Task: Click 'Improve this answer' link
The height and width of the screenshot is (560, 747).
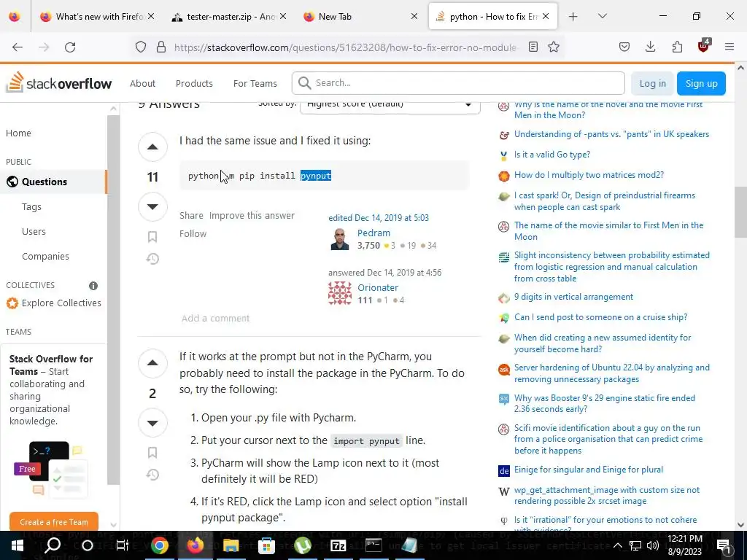Action: coord(252,216)
